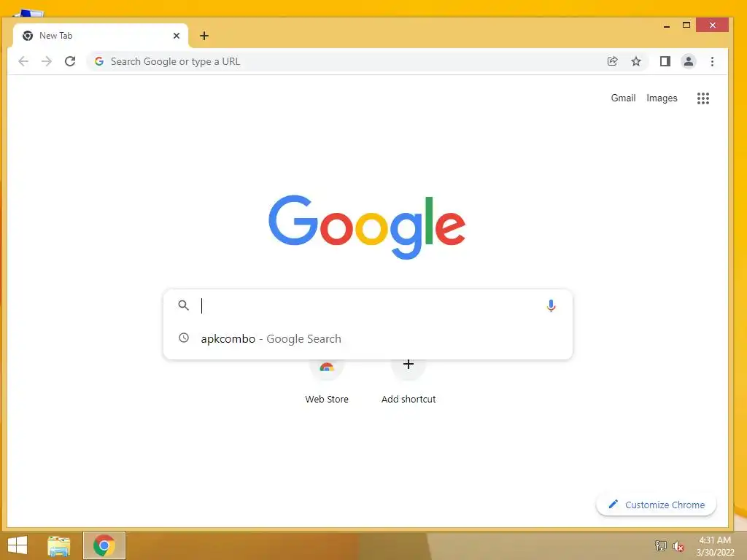Viewport: 747px width, 560px height.
Task: Open Chrome's three-dot menu
Action: tap(712, 61)
